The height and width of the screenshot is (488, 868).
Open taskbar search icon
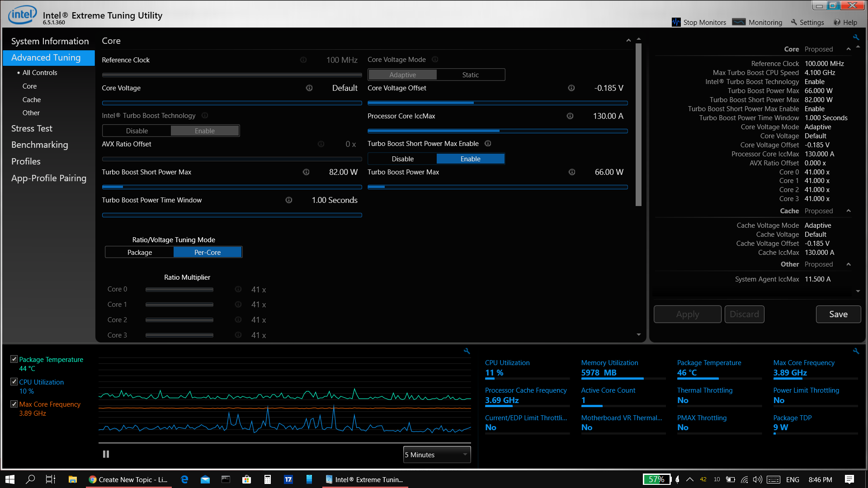pyautogui.click(x=30, y=479)
